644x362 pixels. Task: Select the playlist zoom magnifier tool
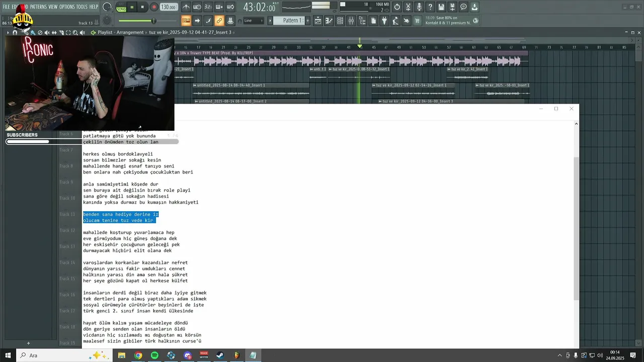(75, 32)
